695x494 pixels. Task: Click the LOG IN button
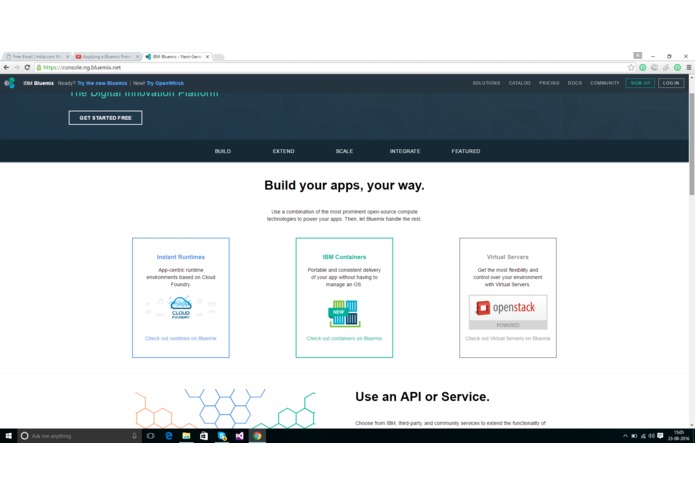pyautogui.click(x=671, y=83)
